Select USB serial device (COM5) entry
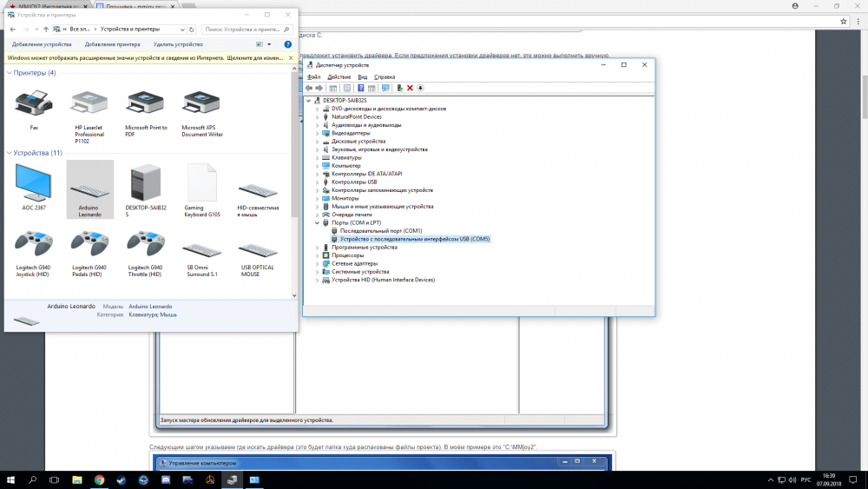This screenshot has height=489, width=868. 415,239
